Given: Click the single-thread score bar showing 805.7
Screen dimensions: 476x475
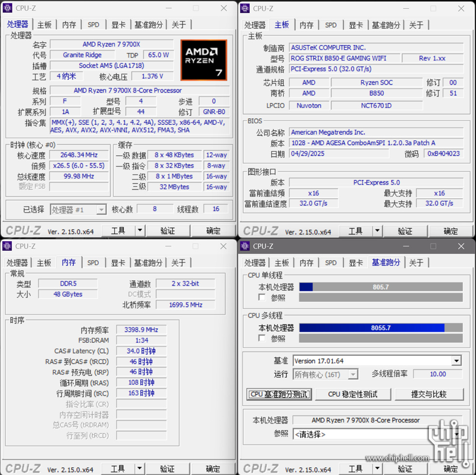Looking at the screenshot, I should [x=381, y=287].
